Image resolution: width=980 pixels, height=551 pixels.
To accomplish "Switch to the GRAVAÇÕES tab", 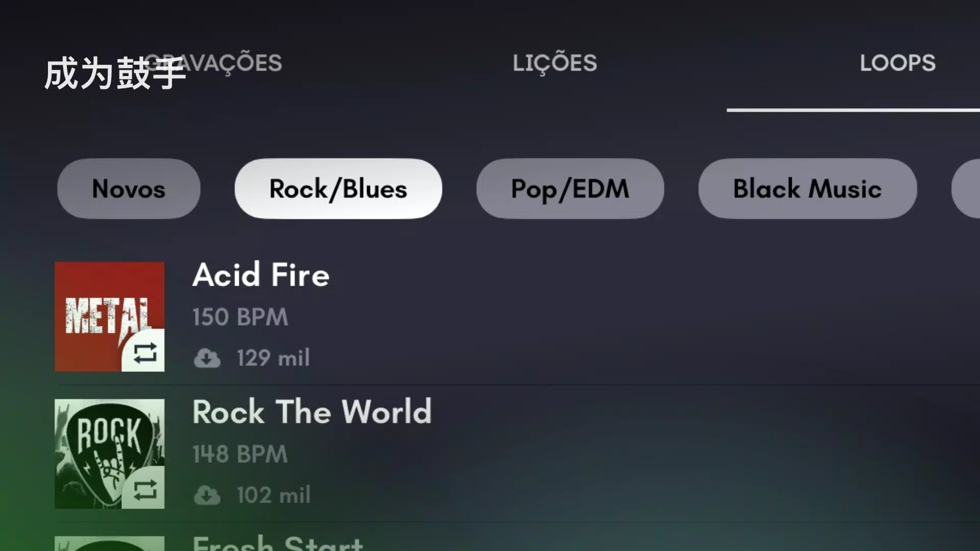I will click(x=212, y=63).
